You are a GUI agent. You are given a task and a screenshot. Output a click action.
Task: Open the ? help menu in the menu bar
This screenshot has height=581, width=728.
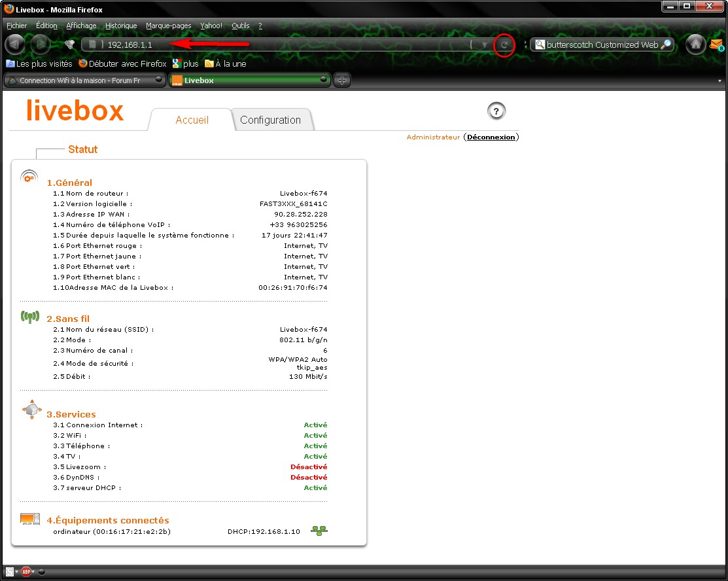[260, 26]
